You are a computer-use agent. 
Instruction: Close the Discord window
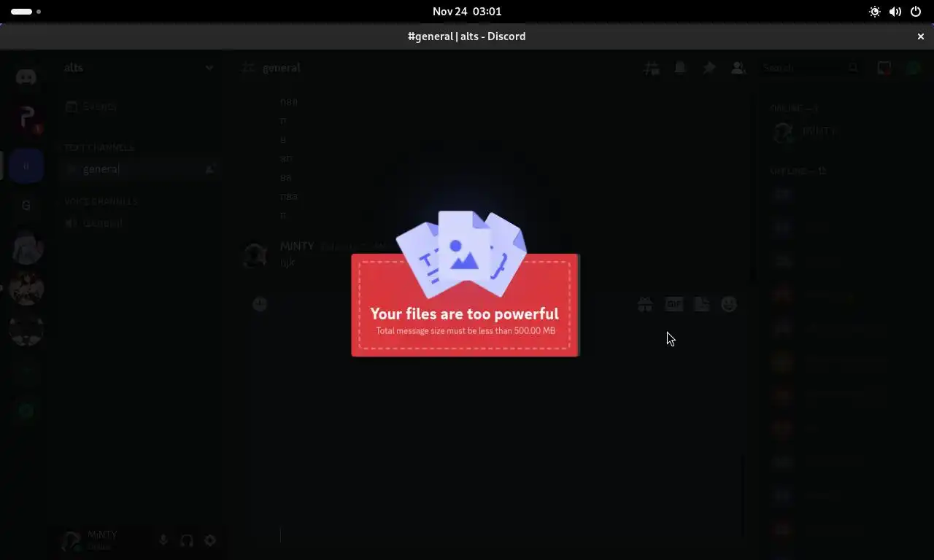click(x=921, y=36)
